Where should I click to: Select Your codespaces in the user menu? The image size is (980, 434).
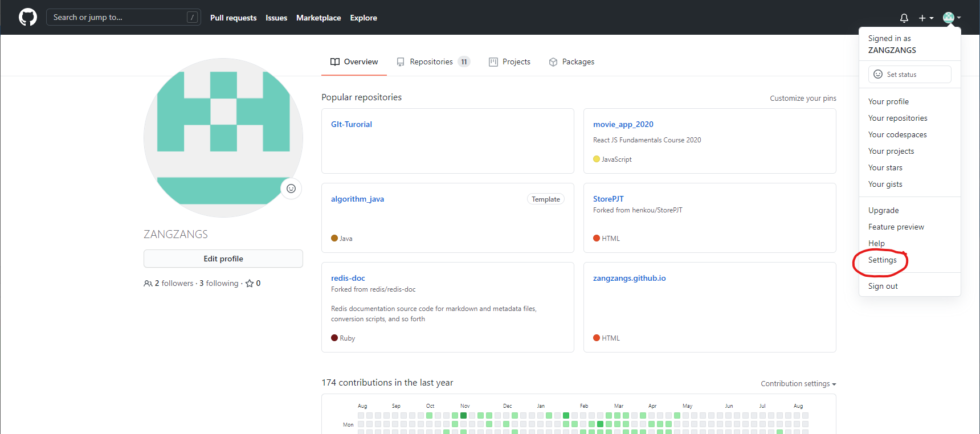(x=910, y=134)
